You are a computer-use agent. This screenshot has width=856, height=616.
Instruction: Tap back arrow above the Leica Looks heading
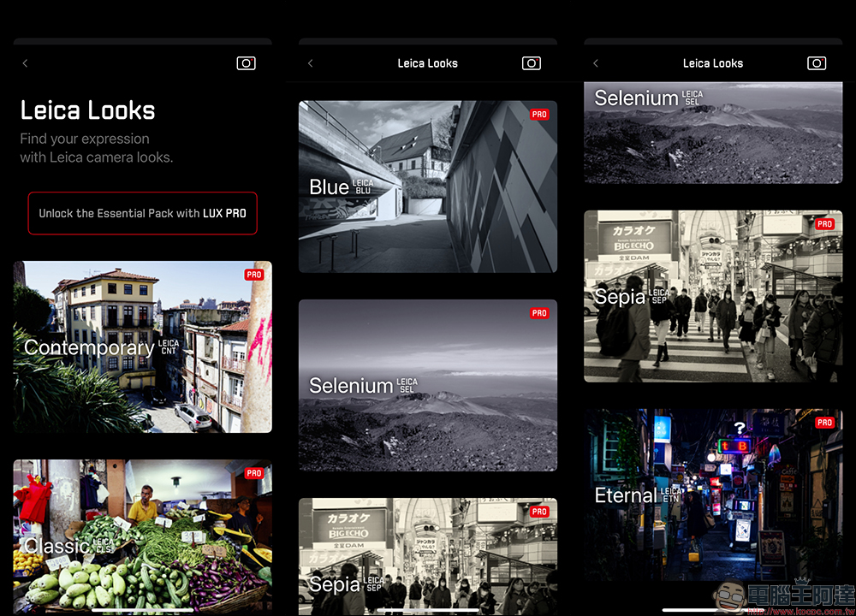click(x=25, y=63)
